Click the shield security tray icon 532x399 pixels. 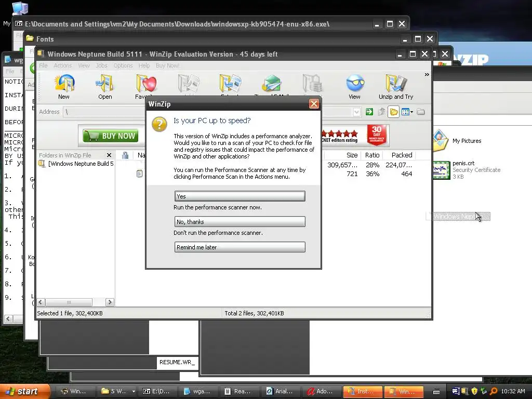474,391
